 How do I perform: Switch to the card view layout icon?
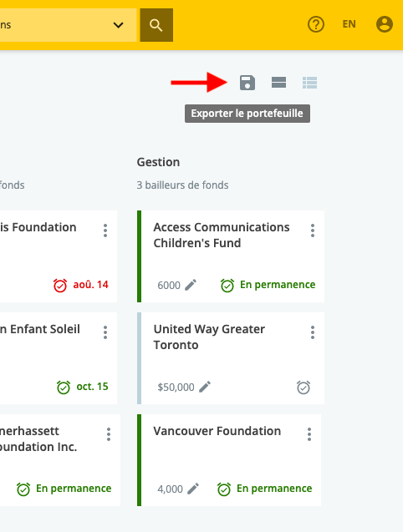click(278, 83)
